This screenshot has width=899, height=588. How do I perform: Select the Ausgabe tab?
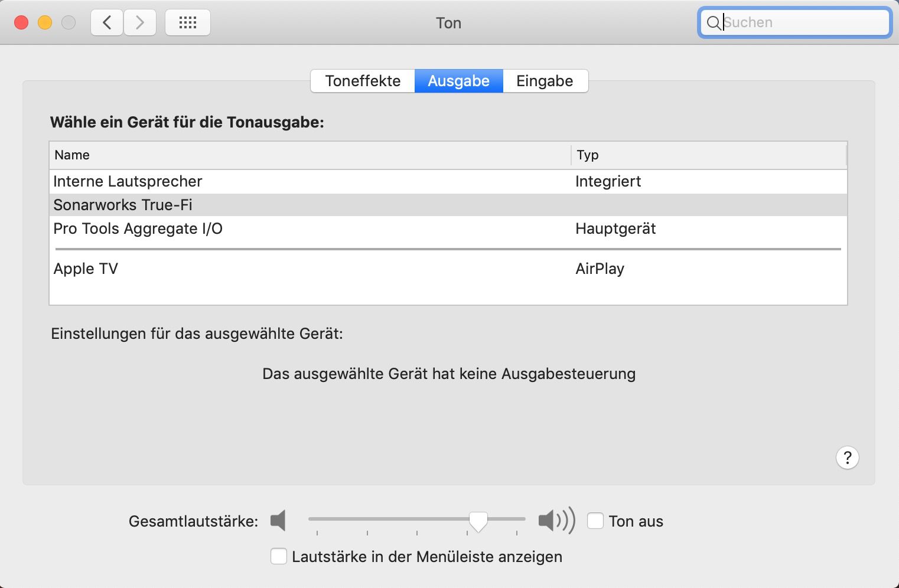click(458, 81)
